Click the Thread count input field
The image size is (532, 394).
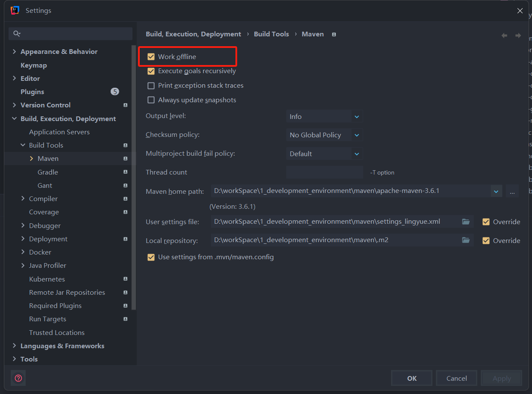pyautogui.click(x=324, y=172)
